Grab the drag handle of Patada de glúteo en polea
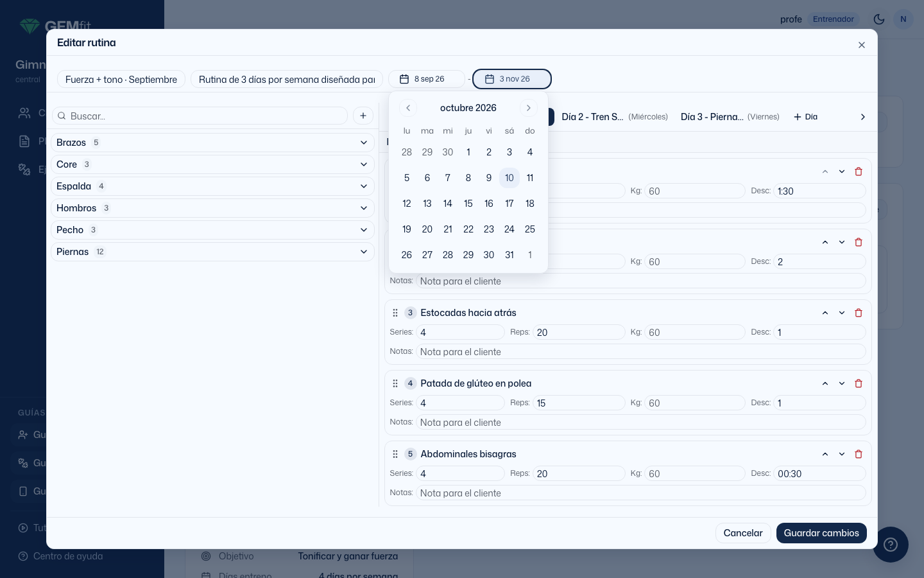This screenshot has height=578, width=924. tap(395, 383)
